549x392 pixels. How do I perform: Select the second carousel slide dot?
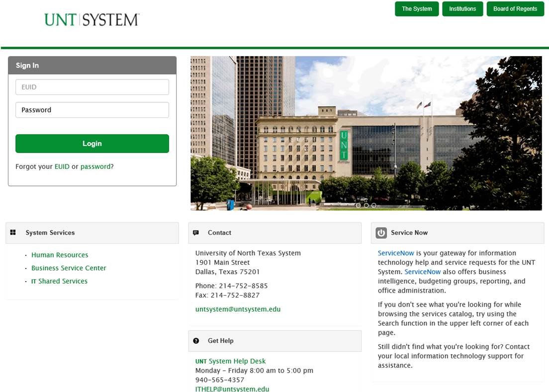point(366,205)
